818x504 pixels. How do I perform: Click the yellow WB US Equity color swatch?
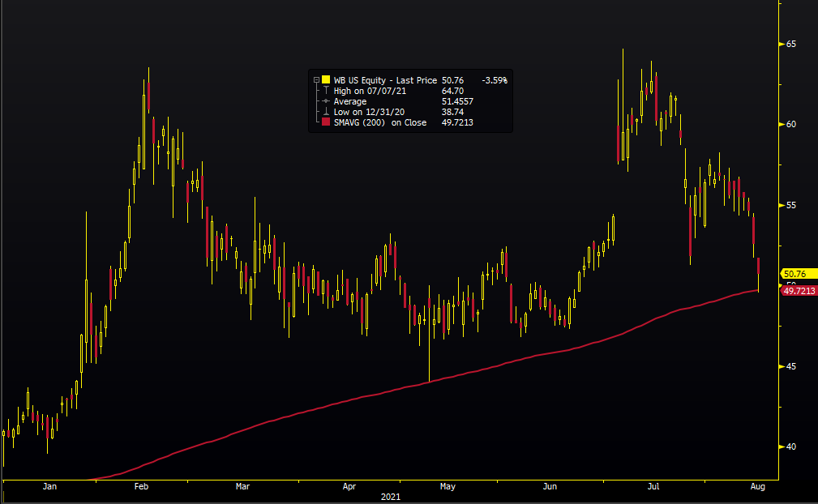tap(326, 79)
